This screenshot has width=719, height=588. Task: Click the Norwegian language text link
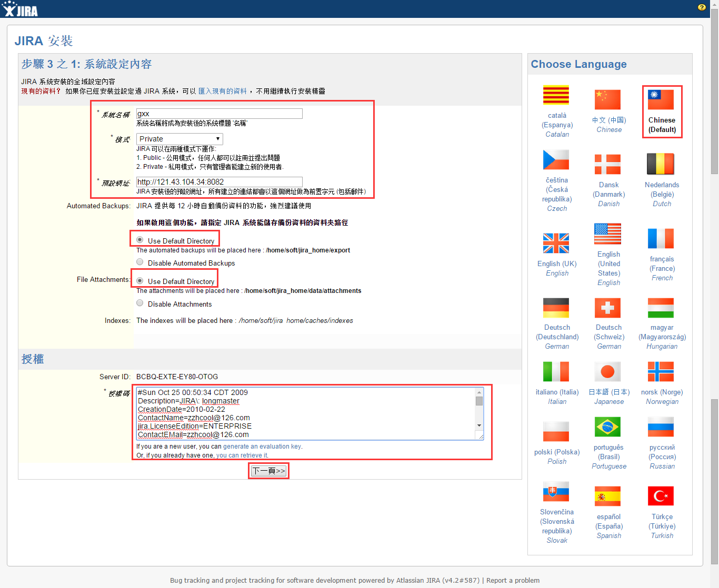coord(662,402)
